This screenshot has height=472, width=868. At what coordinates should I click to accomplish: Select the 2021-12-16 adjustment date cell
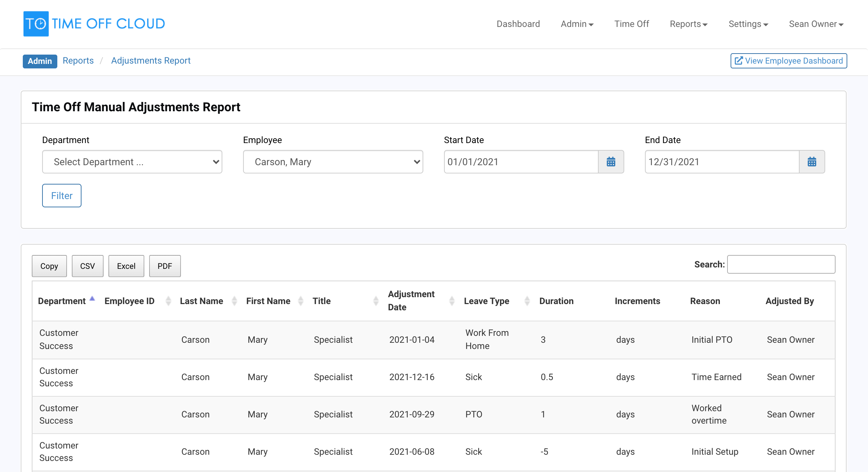(x=412, y=377)
